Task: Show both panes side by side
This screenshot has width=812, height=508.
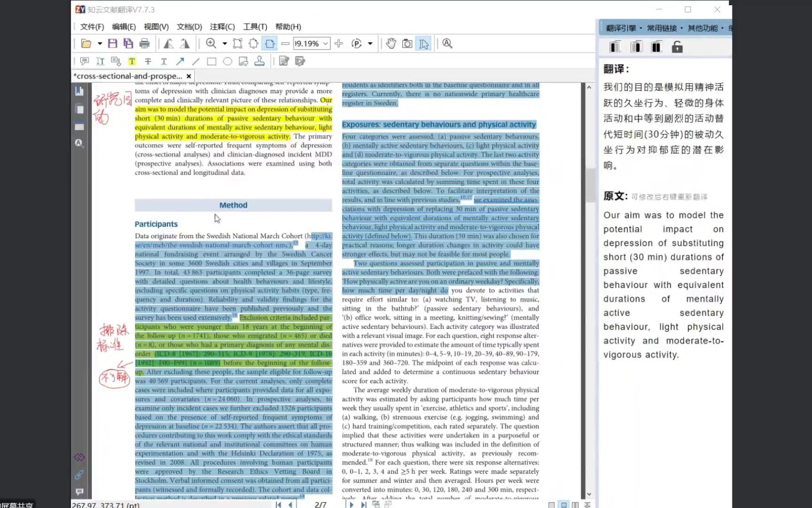Action: (656, 47)
